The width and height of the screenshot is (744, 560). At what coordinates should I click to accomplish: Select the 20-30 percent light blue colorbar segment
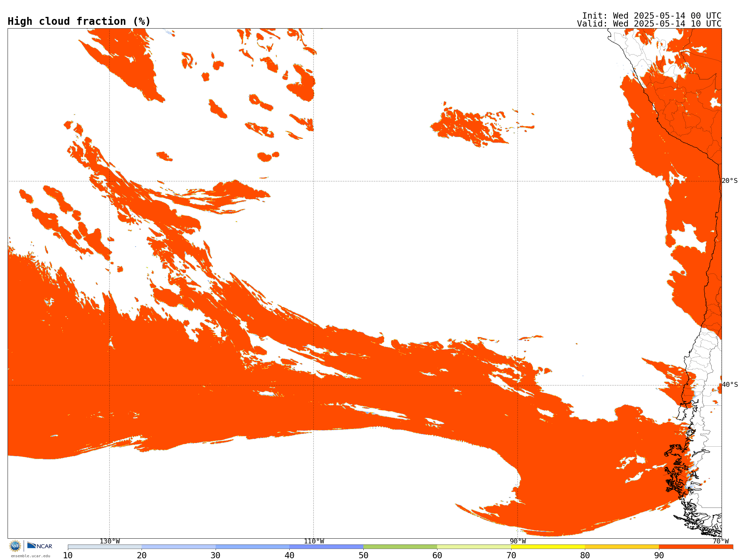click(178, 547)
